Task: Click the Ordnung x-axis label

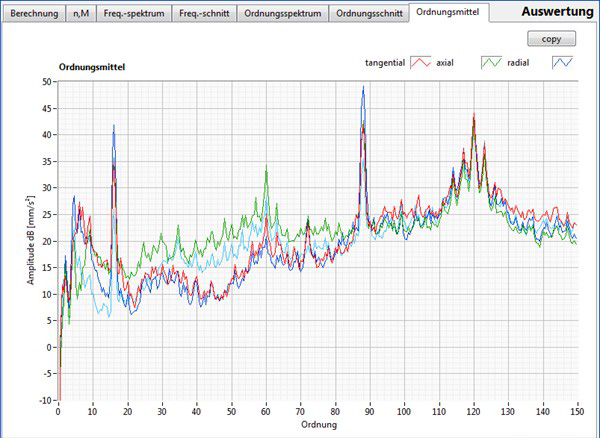Action: pyautogui.click(x=317, y=424)
